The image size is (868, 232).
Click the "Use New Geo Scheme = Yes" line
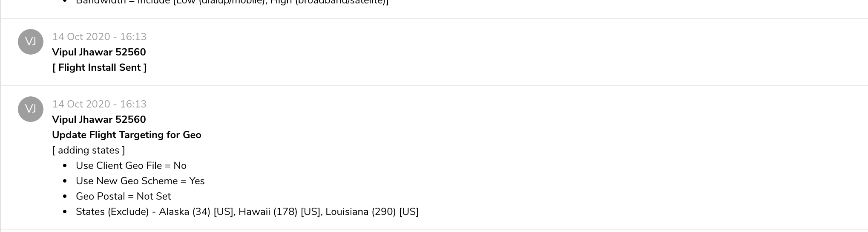(x=140, y=181)
